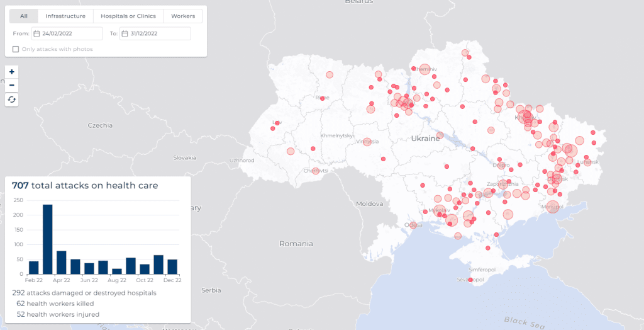Click the large circle marker at Mariupol
644x330 pixels.
coord(552,207)
